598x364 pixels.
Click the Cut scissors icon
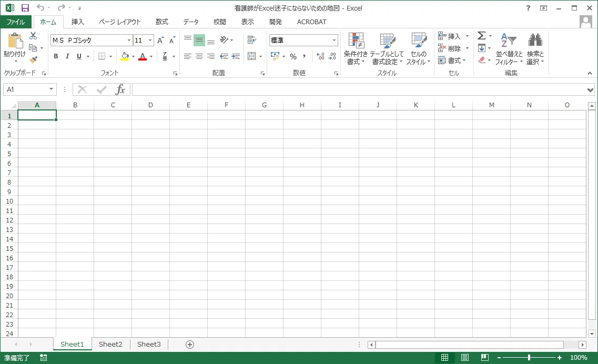click(33, 36)
